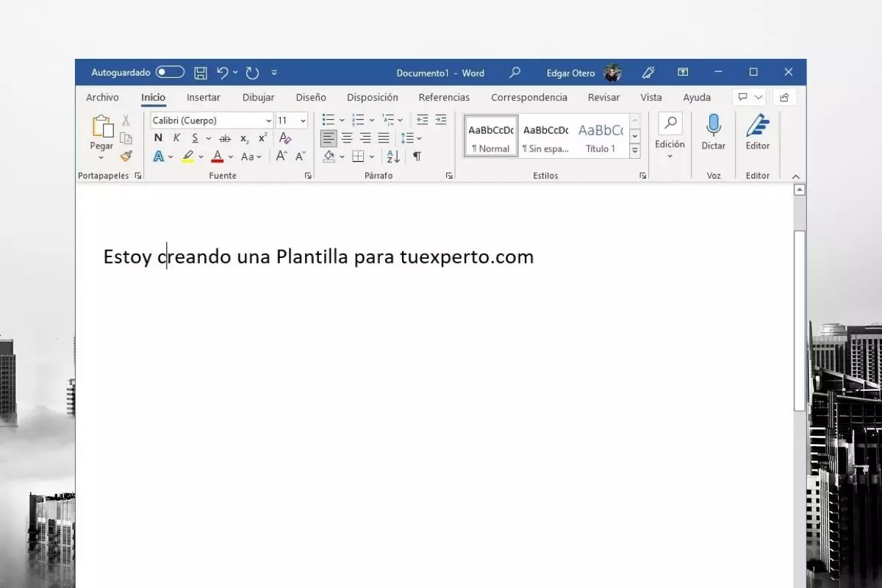
Task: Activate justified alignment
Action: [x=383, y=138]
